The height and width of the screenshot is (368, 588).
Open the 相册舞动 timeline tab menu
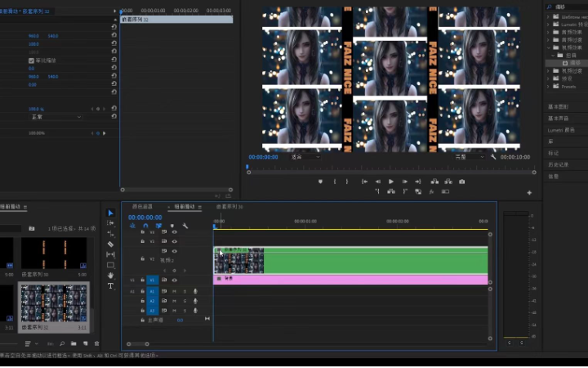(x=200, y=207)
